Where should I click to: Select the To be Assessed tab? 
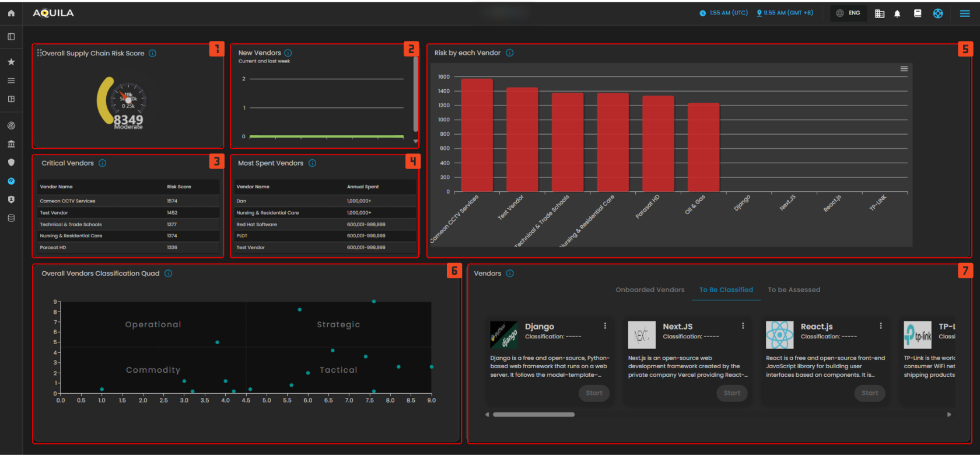click(793, 290)
